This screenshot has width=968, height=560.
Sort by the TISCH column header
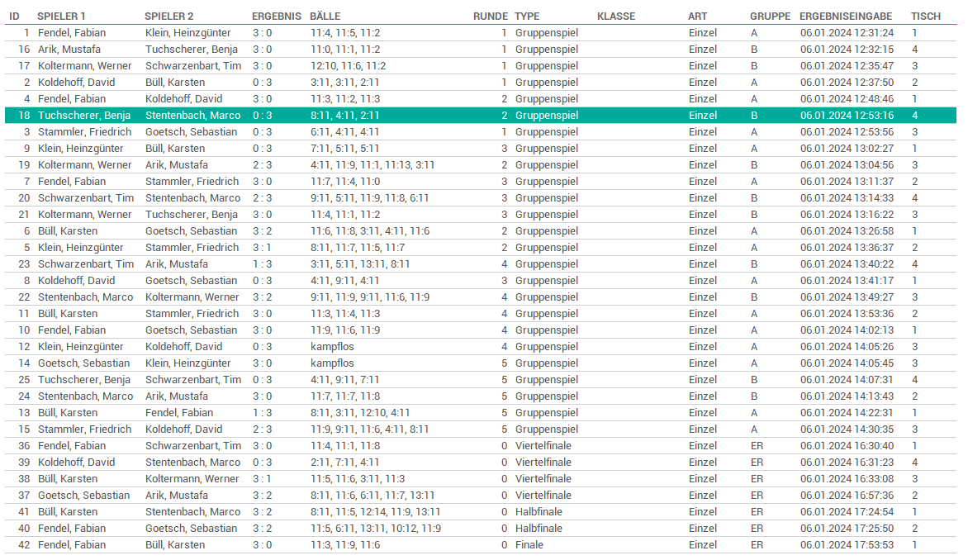tap(925, 17)
